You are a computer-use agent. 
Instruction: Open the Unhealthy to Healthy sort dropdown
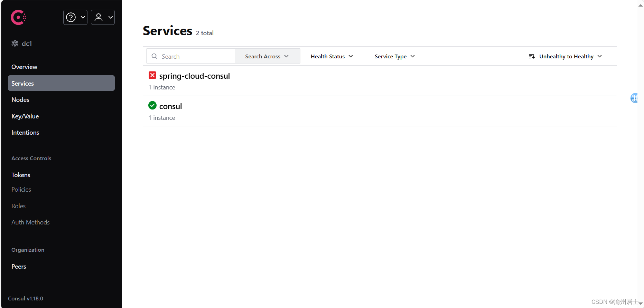tap(566, 56)
